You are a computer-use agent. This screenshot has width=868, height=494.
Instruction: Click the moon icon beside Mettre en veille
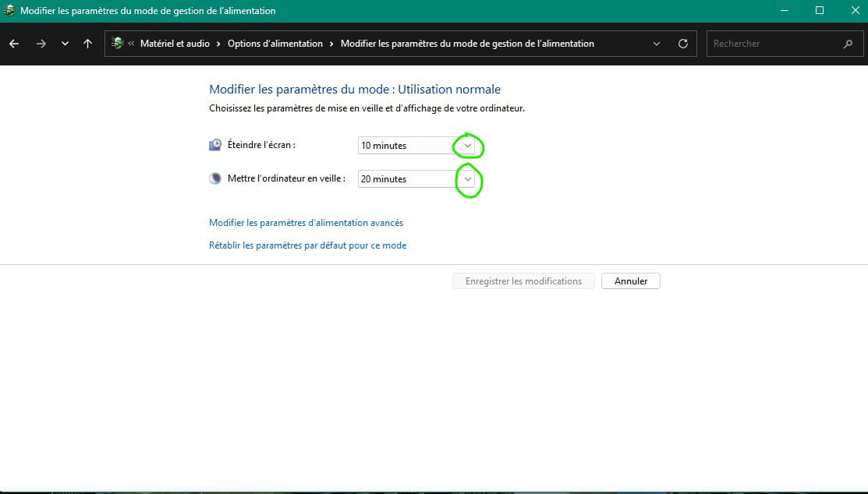click(215, 178)
